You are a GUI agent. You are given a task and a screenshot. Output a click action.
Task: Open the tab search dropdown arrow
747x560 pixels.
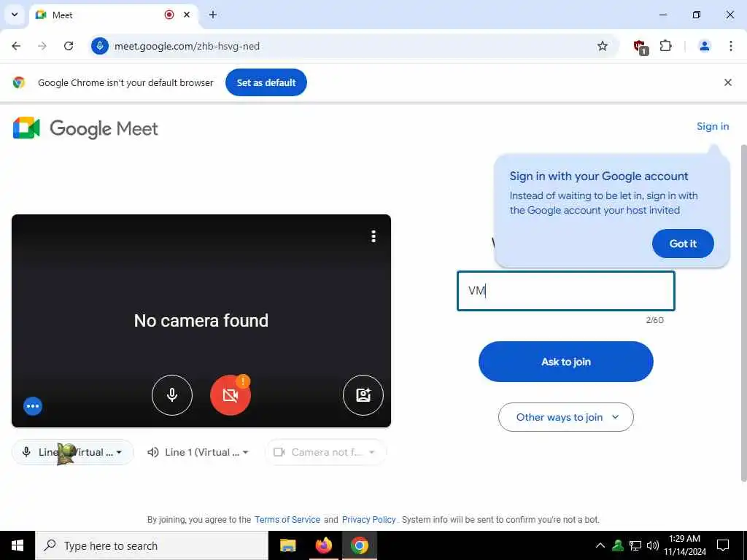[x=15, y=15]
